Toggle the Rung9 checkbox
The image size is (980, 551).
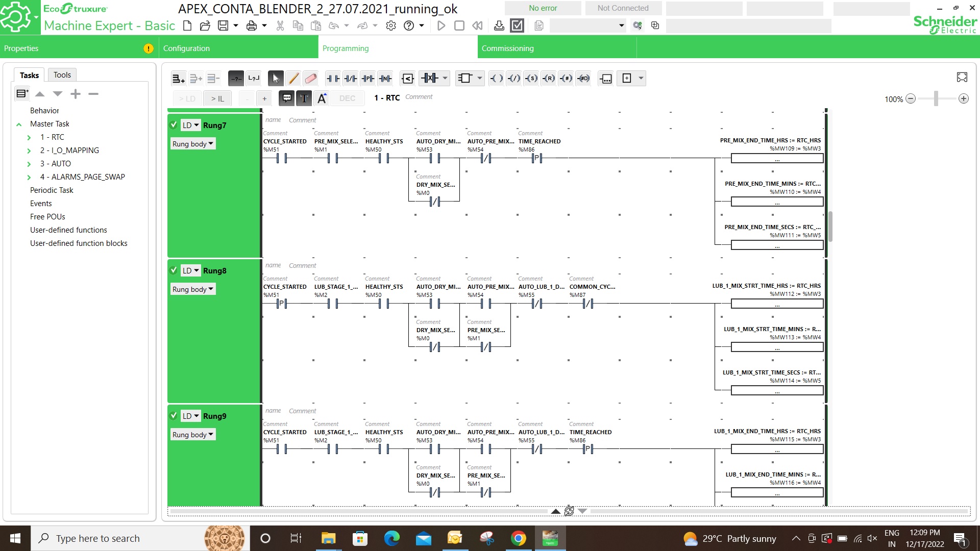174,416
